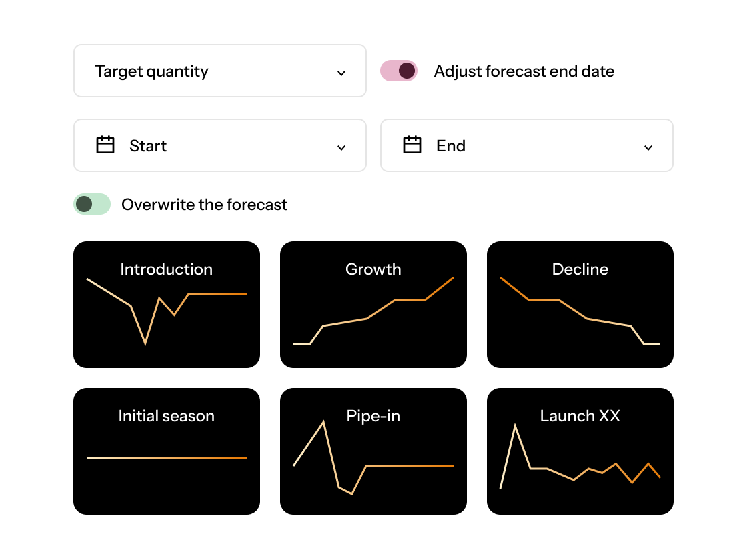Pick the Initial season flat-line pattern
747x560 pixels.
click(x=166, y=451)
